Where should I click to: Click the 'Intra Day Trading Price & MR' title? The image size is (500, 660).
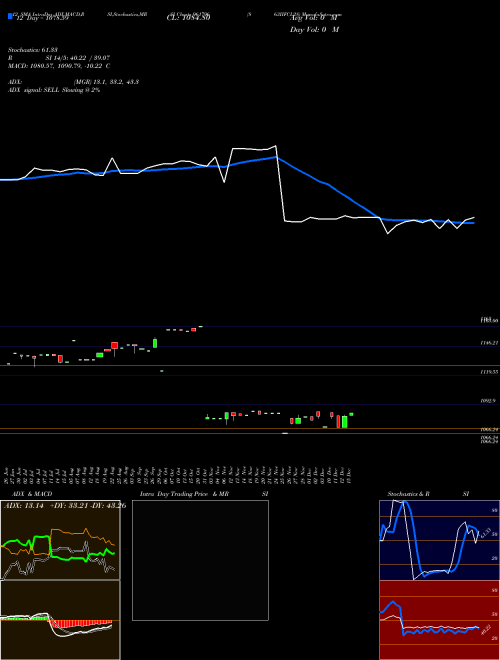coord(184,494)
